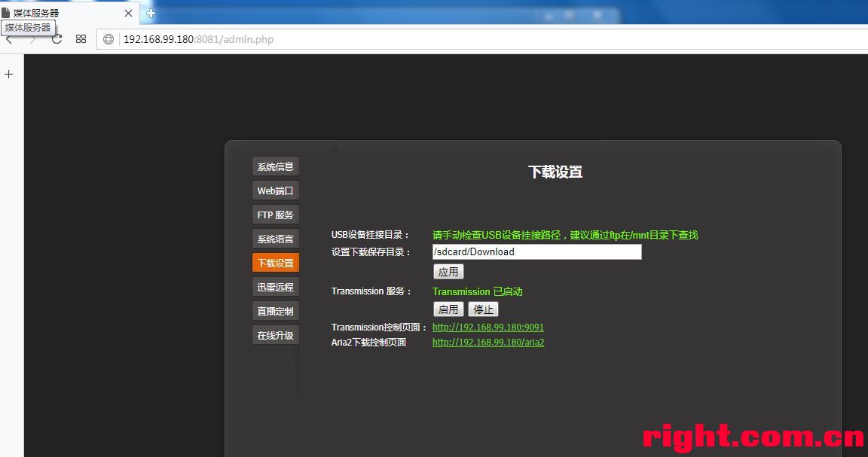868x457 pixels.
Task: Open 在线升级 page
Action: [x=276, y=335]
